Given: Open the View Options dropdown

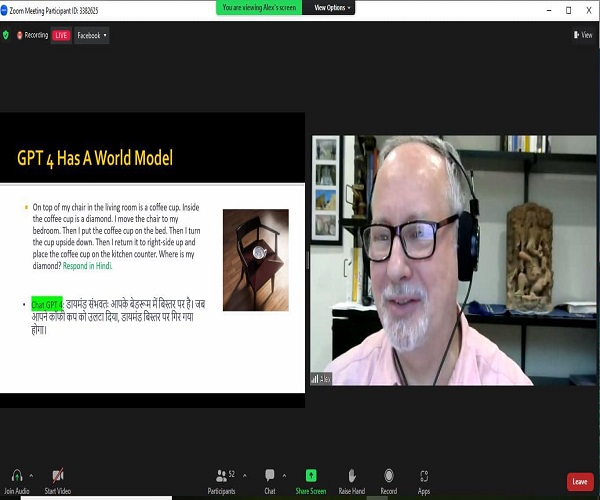Looking at the screenshot, I should 330,7.
